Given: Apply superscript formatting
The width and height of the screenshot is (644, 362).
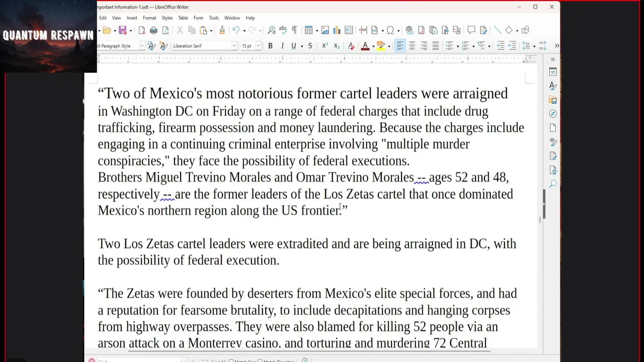Looking at the screenshot, I should (x=325, y=46).
